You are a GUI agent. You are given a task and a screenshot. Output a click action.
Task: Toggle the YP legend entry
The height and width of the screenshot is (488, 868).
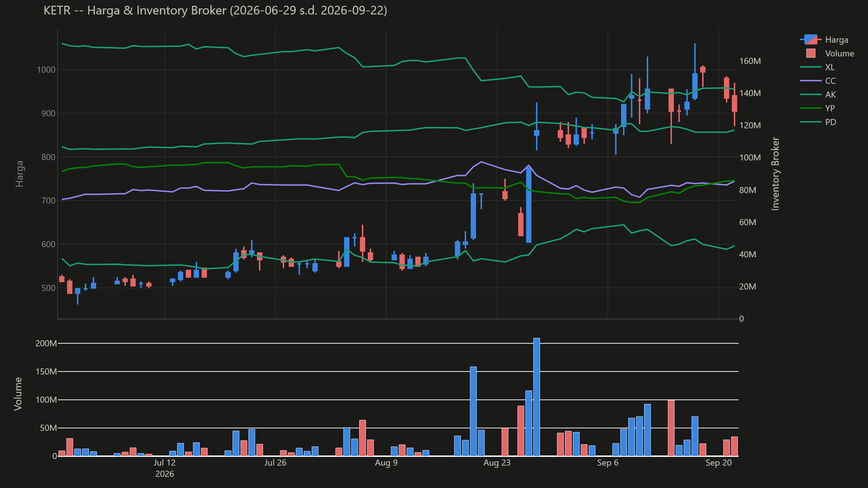tap(818, 108)
